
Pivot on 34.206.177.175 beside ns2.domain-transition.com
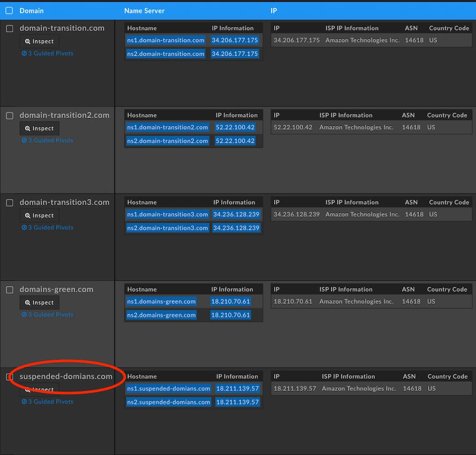235,54
